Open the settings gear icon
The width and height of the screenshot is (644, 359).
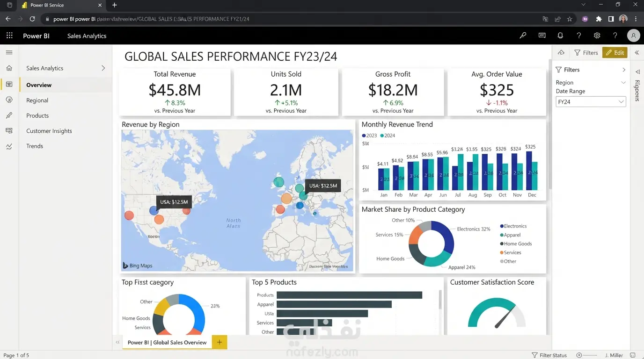597,36
